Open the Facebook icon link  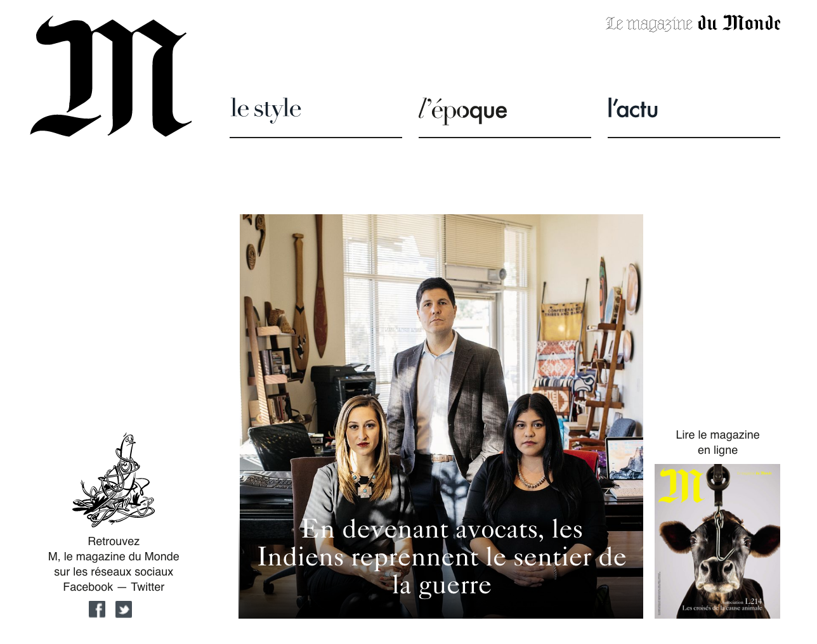[x=97, y=609]
